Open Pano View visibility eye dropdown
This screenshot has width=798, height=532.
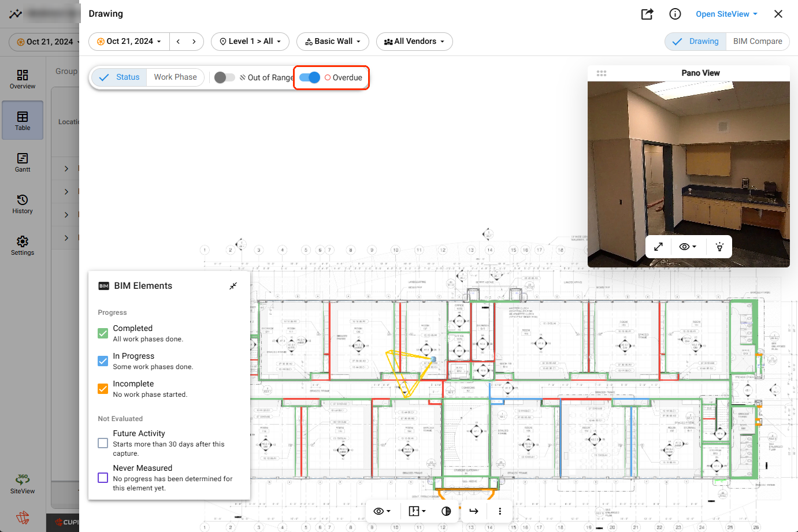tap(688, 247)
